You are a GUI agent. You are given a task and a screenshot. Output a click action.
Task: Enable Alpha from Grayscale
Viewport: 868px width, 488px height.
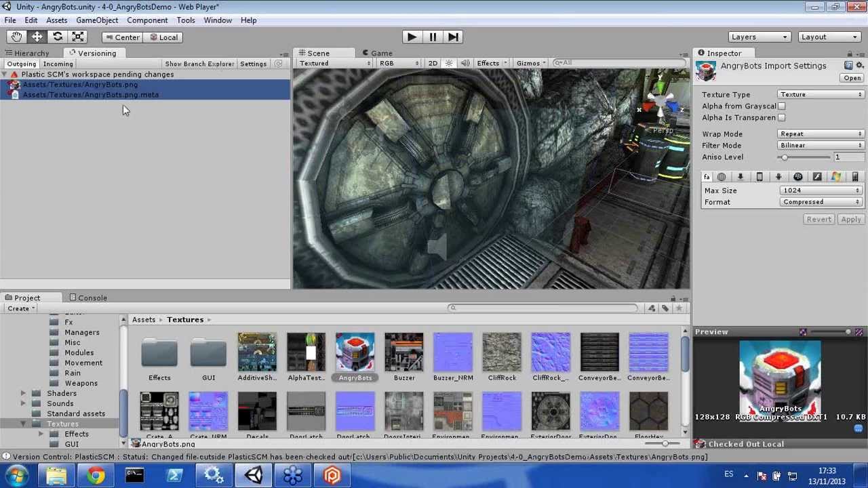click(x=782, y=106)
